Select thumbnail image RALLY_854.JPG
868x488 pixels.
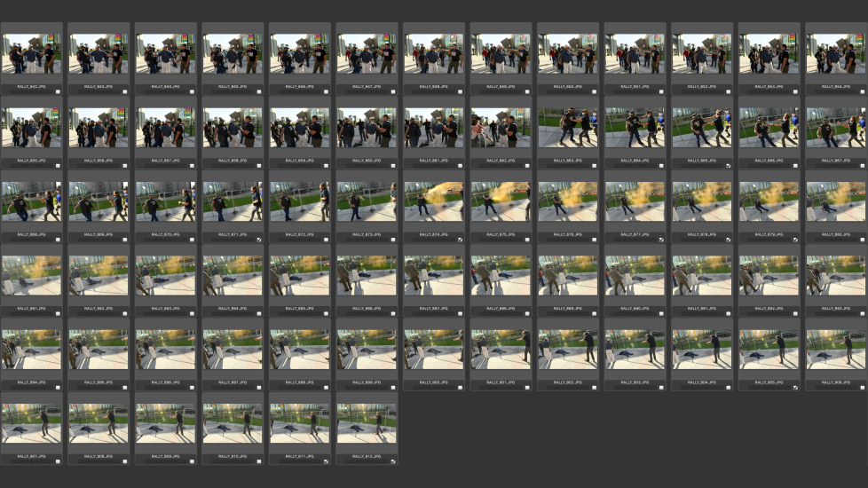(835, 53)
